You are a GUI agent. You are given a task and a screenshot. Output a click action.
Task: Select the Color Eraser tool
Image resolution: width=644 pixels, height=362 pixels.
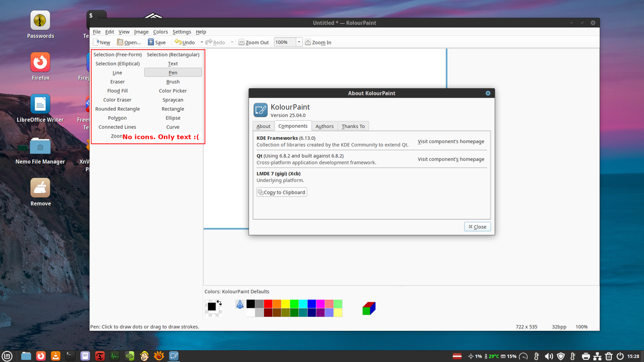[x=117, y=100]
